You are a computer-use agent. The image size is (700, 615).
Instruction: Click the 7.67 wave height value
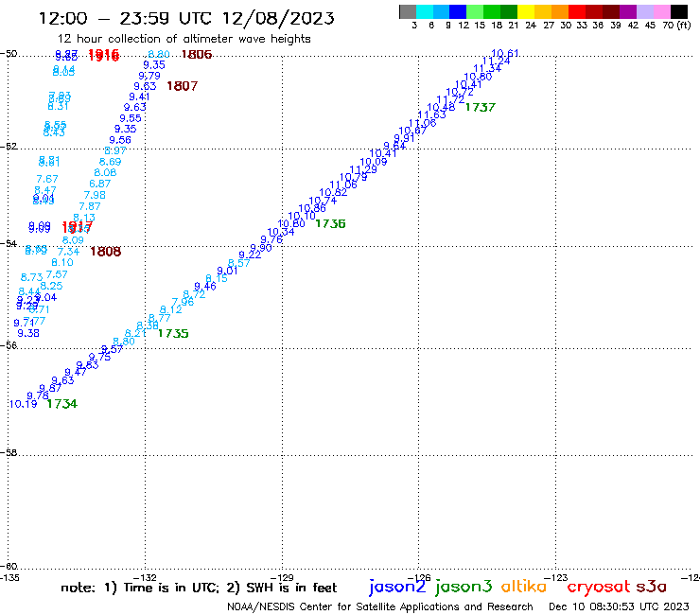click(x=47, y=179)
